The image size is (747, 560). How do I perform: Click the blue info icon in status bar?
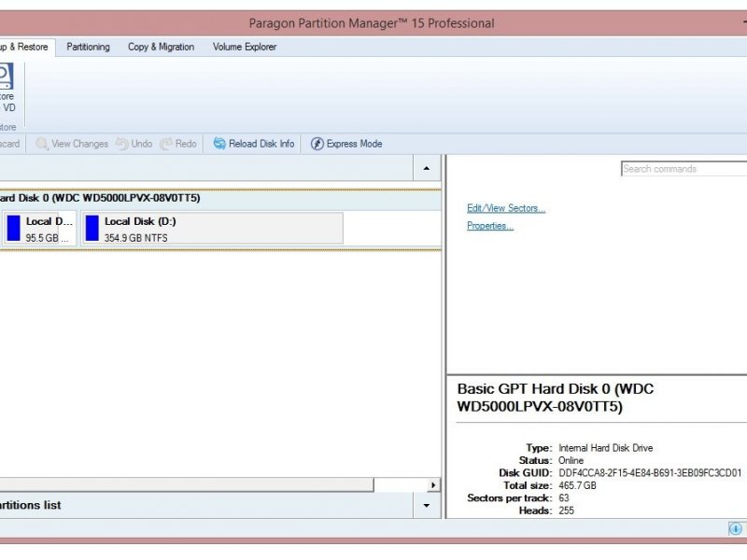[x=736, y=528]
